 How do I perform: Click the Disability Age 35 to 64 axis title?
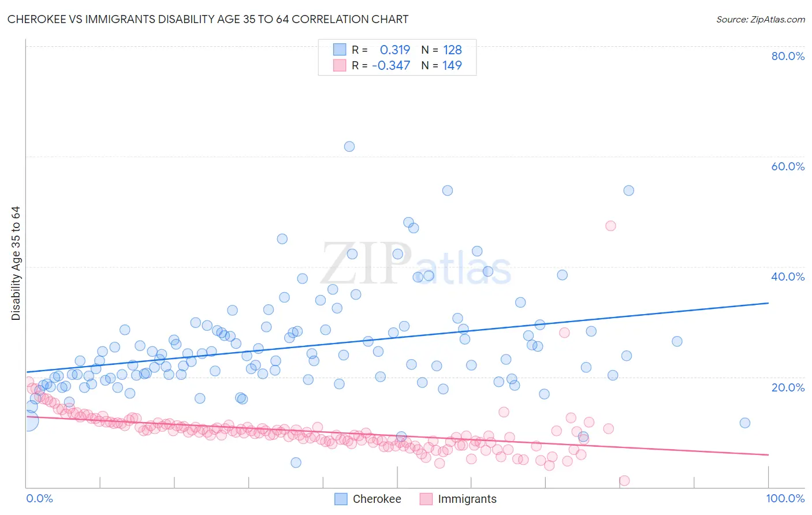tap(16, 263)
